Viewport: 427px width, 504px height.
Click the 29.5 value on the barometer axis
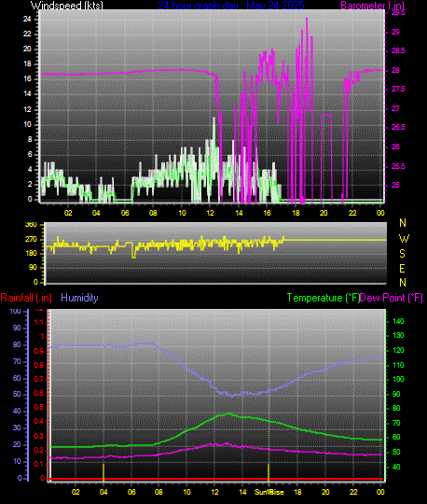click(x=398, y=13)
